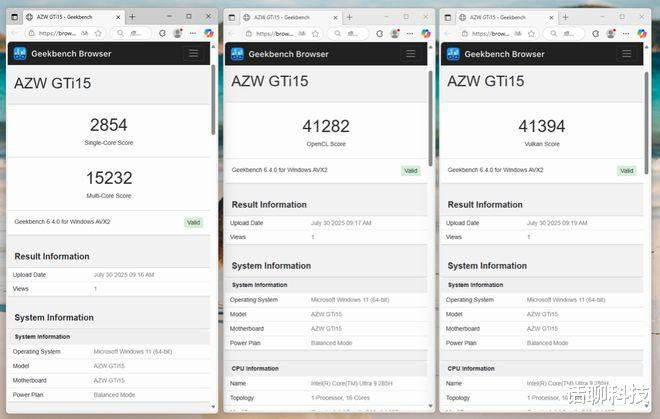View site info icon in Vulkan window
Image resolution: width=660 pixels, height=419 pixels.
click(465, 33)
